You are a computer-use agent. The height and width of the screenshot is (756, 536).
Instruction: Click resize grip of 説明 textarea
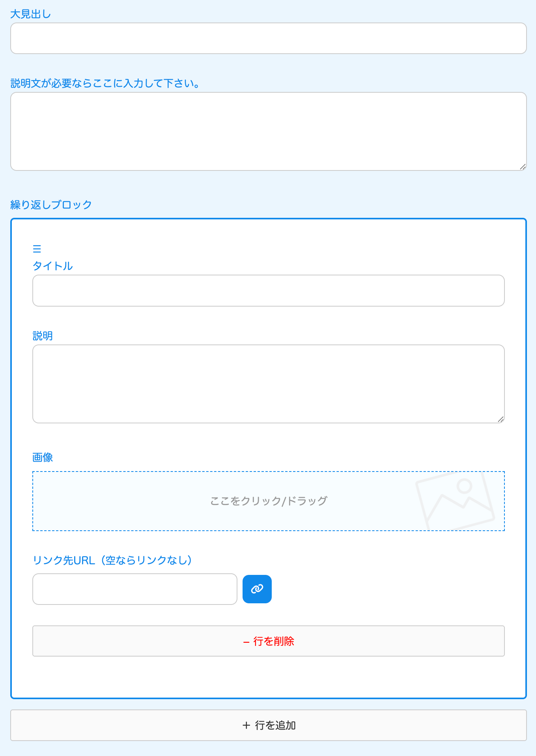[x=501, y=419]
